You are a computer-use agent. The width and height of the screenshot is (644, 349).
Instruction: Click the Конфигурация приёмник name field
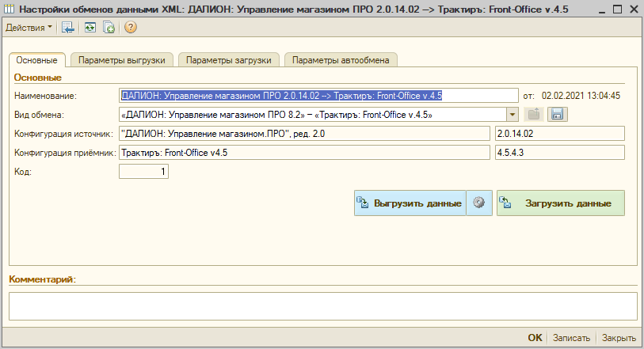coord(304,153)
